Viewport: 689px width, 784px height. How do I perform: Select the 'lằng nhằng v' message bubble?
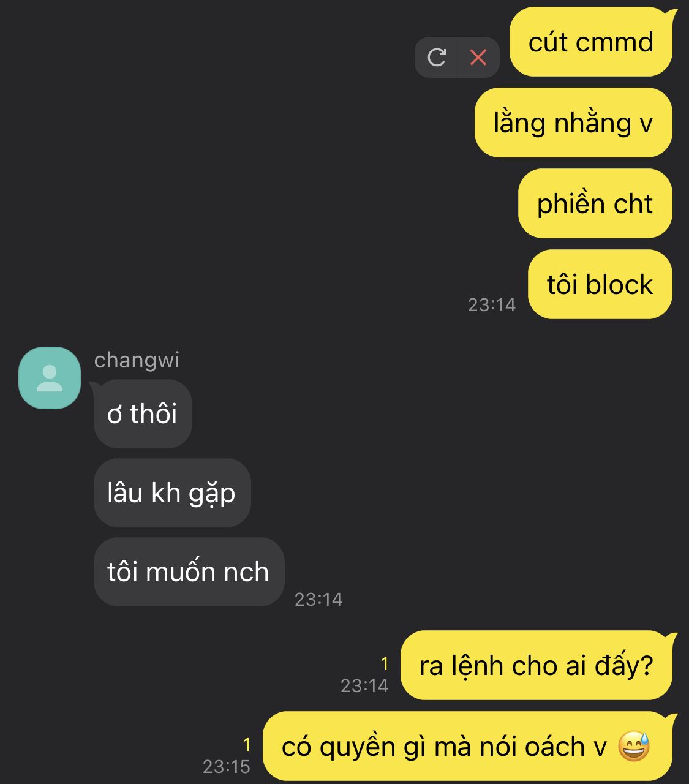click(x=573, y=123)
